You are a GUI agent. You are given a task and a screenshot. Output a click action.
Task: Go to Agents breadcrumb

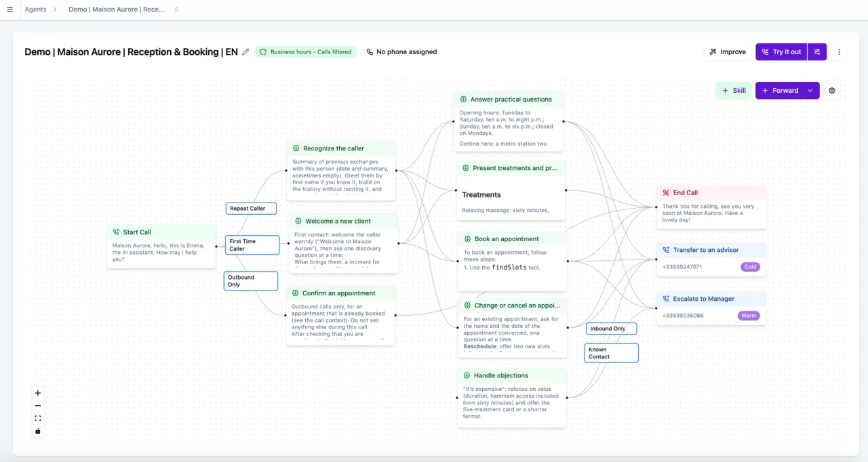tap(35, 9)
